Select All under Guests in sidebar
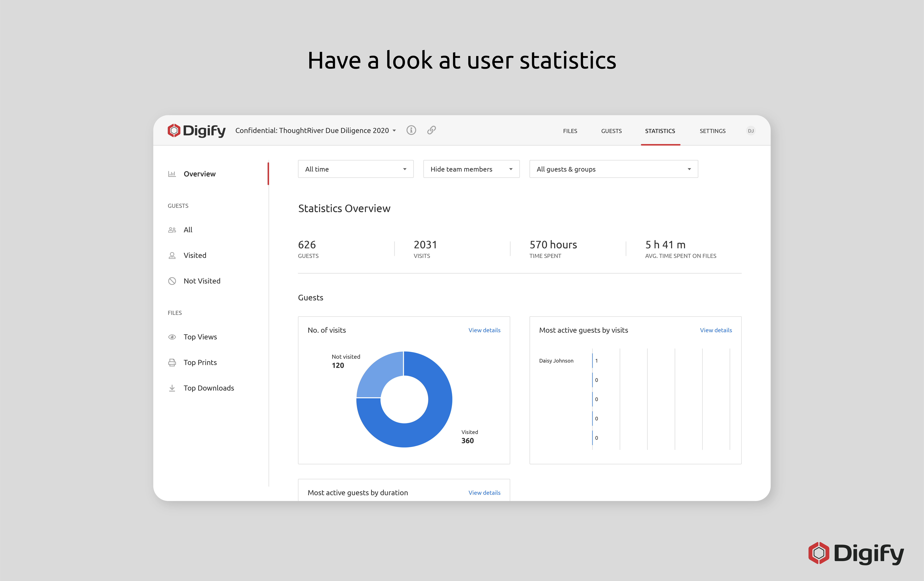Viewport: 924px width, 581px height. point(188,230)
